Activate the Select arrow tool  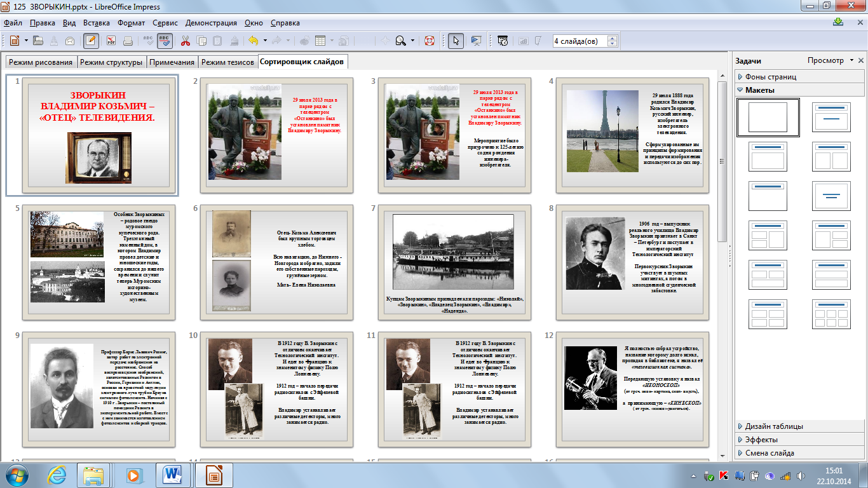(456, 40)
